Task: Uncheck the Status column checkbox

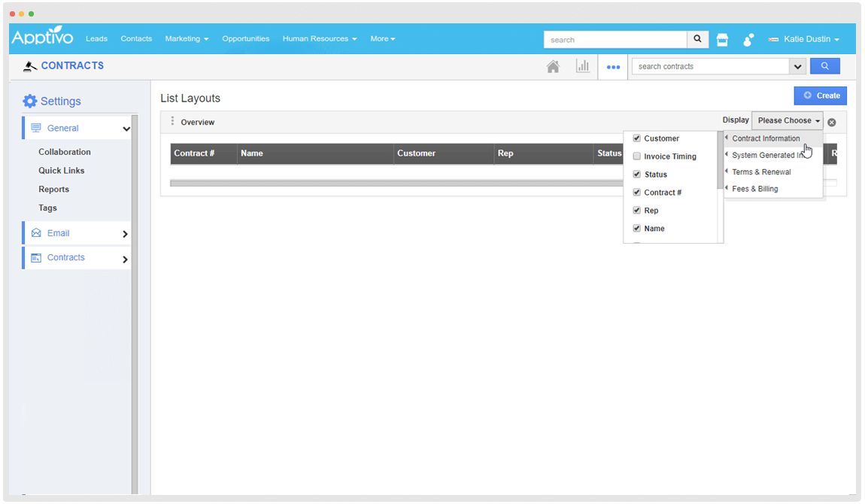Action: coord(637,175)
